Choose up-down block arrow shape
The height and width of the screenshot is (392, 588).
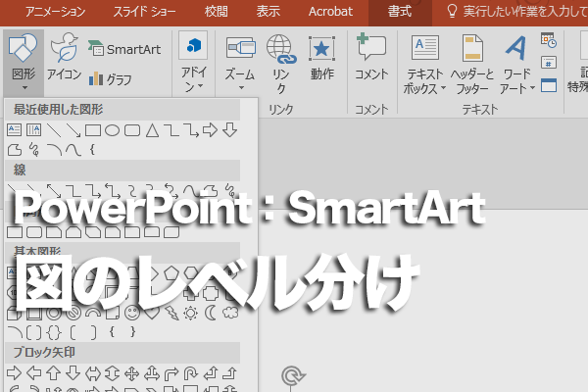(x=112, y=373)
